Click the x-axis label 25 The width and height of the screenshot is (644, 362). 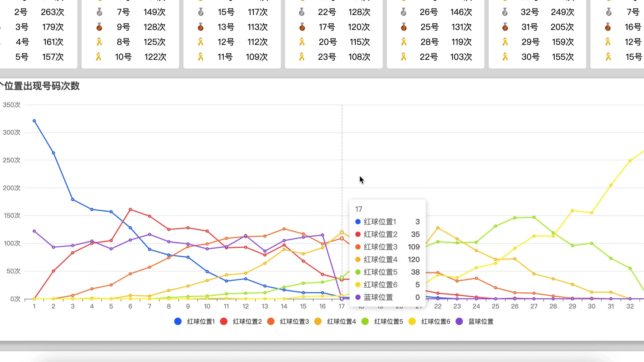pyautogui.click(x=495, y=307)
